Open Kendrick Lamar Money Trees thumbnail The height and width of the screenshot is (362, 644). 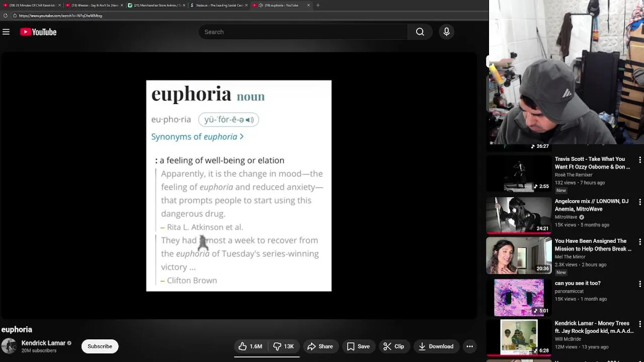coord(519,338)
